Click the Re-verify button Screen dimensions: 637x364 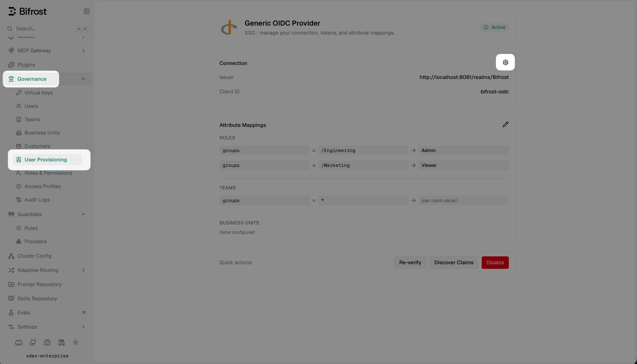[410, 262]
